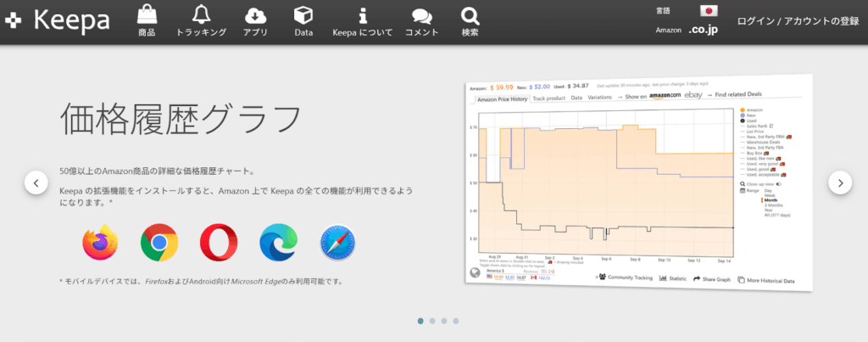Toggle List Price in chart legend

click(753, 132)
